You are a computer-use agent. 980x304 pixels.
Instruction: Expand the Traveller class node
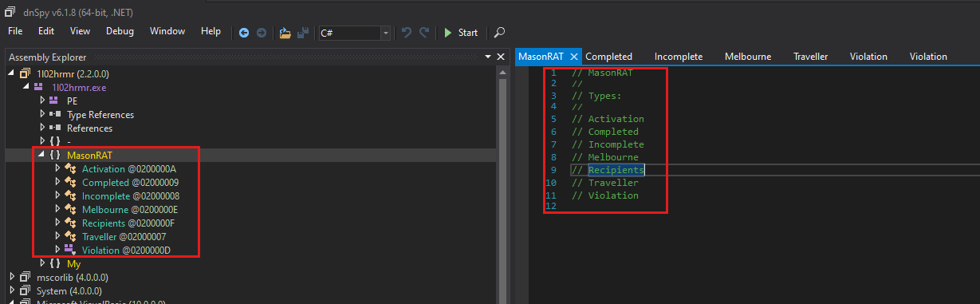pos(57,236)
